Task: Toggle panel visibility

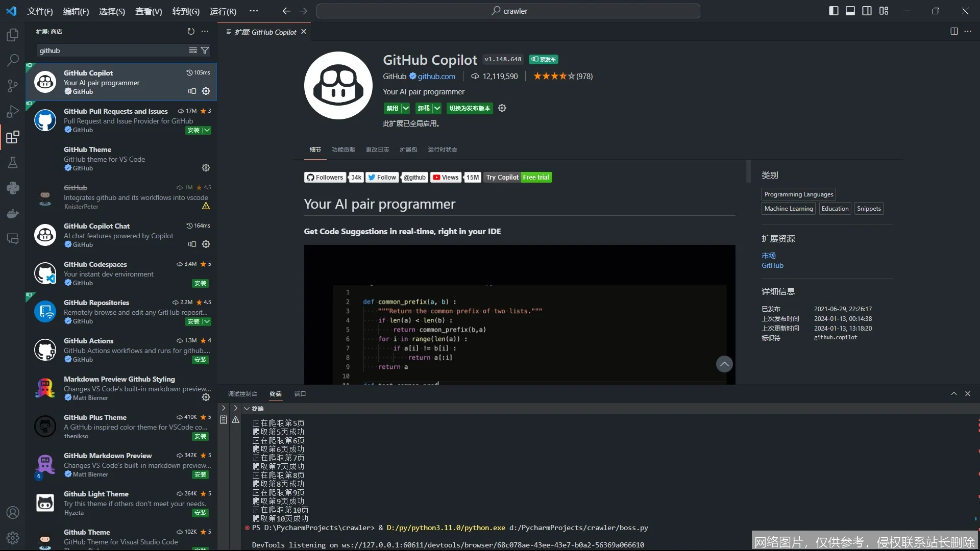Action: pos(850,10)
